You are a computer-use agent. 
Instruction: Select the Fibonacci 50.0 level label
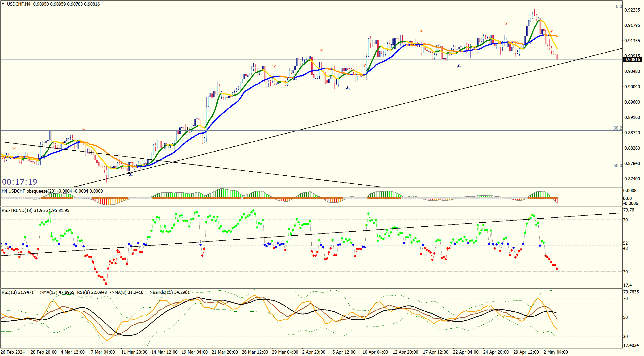click(x=618, y=165)
